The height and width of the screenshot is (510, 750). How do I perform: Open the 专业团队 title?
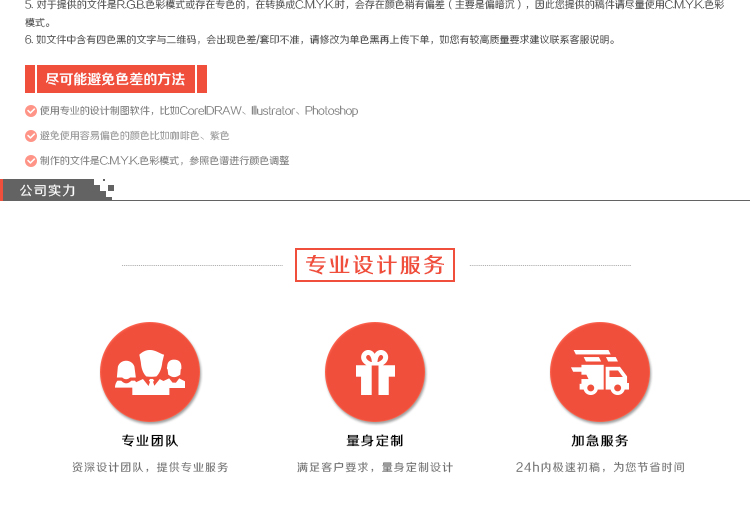[x=150, y=441]
